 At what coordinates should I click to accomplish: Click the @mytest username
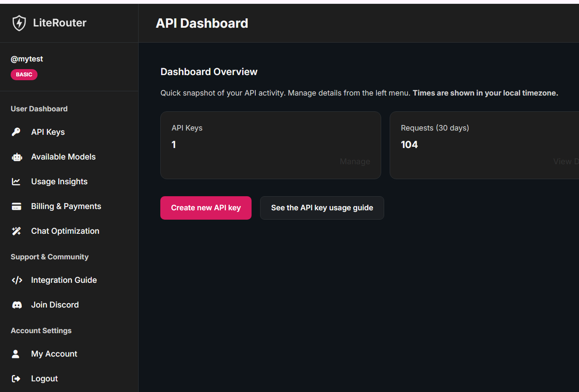27,58
